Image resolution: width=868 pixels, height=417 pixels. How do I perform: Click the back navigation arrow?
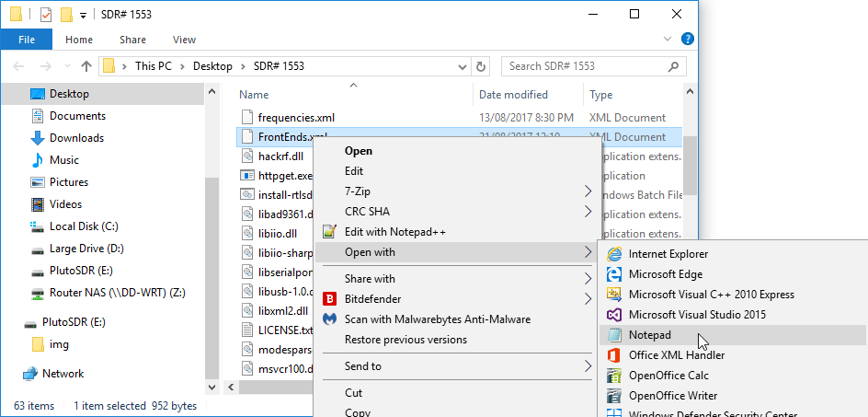coord(18,66)
